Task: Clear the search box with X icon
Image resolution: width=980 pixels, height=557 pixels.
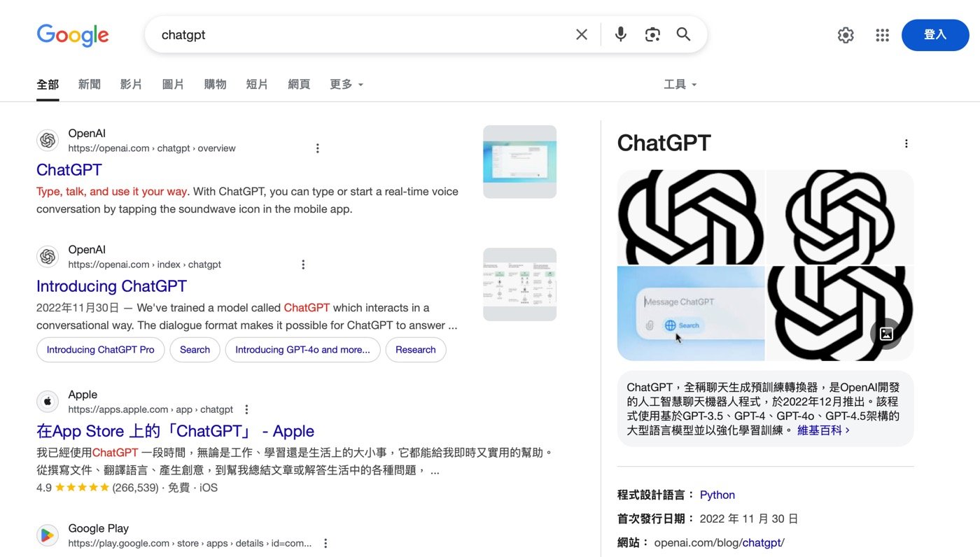Action: [582, 34]
